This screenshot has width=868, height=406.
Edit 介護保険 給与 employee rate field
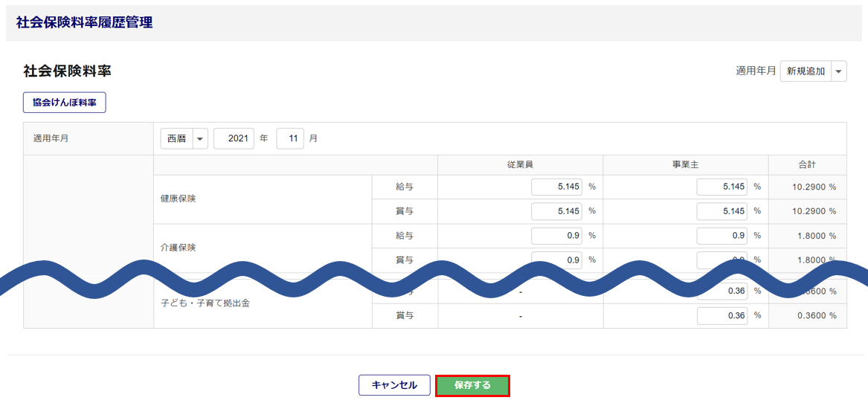[x=556, y=236]
